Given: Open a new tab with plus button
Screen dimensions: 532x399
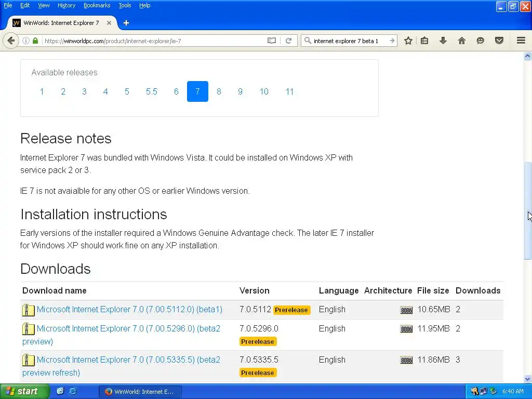Looking at the screenshot, I should click(126, 23).
